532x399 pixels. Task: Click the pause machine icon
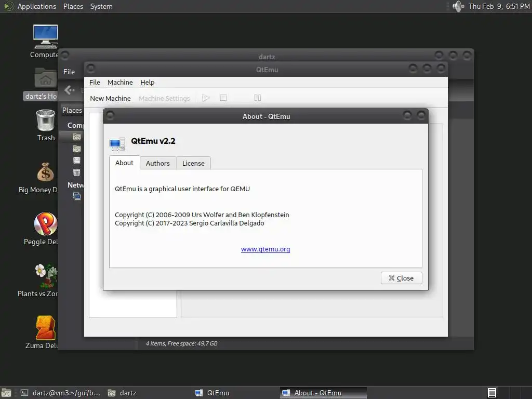258,98
